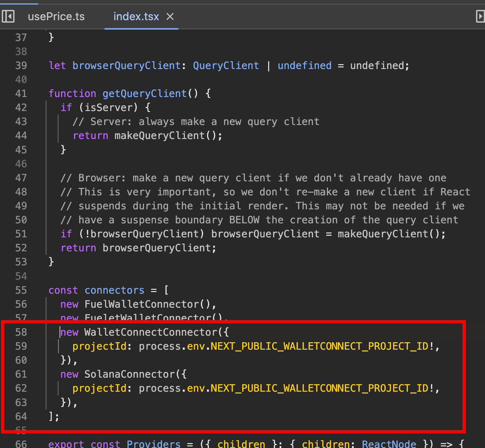
Task: Click 'FuelWalletConnector()' on line 56
Action: pos(147,304)
